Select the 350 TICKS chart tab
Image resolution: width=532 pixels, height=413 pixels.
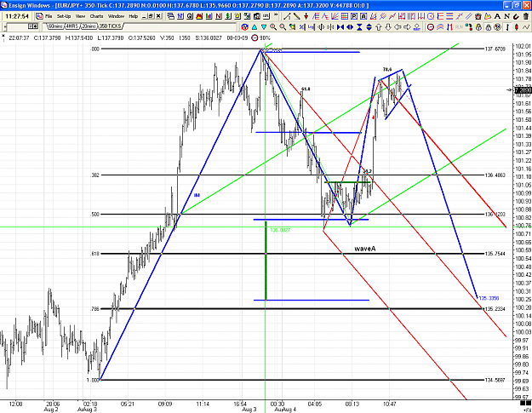111,26
